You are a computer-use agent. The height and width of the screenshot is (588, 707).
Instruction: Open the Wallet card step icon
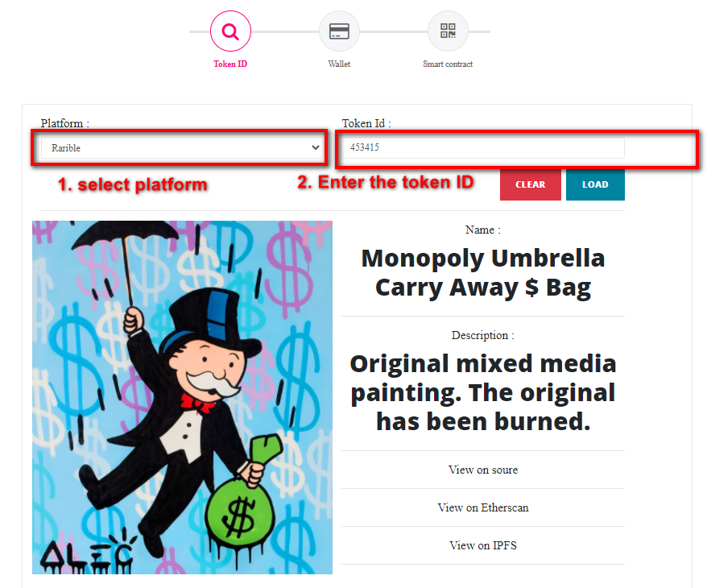click(x=339, y=31)
